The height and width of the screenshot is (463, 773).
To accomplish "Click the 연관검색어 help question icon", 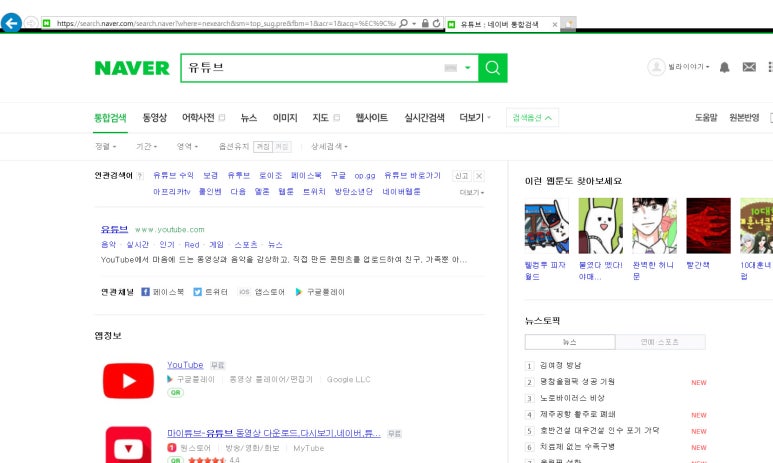I will [x=140, y=176].
